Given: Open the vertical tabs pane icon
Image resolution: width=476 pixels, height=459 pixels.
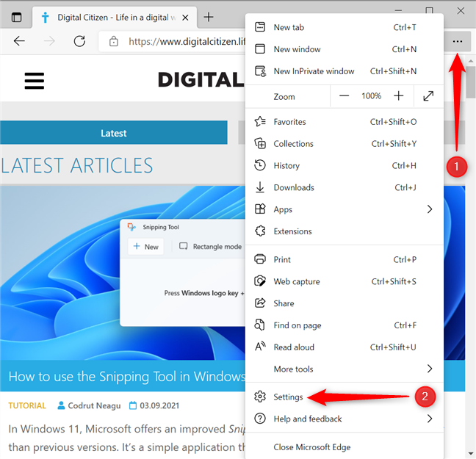Looking at the screenshot, I should tap(16, 18).
